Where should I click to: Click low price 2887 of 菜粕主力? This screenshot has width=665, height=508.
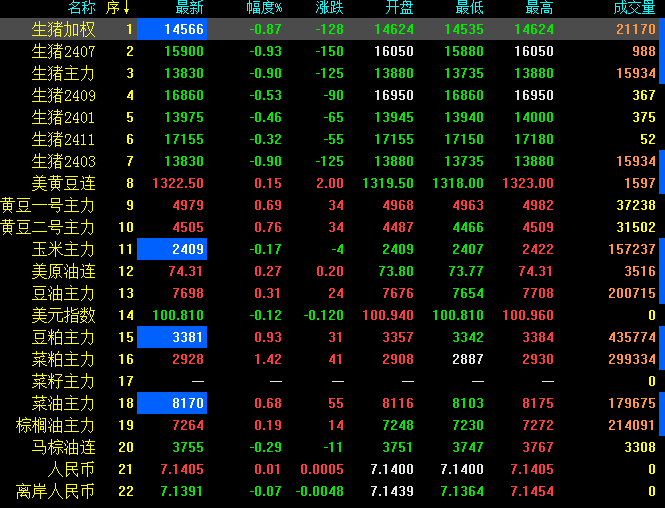468,360
